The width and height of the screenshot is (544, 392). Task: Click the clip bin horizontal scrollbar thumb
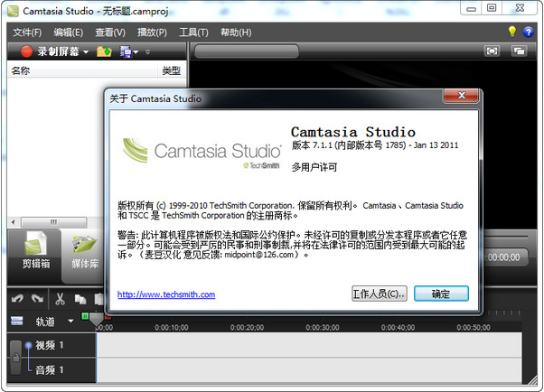tap(54, 222)
